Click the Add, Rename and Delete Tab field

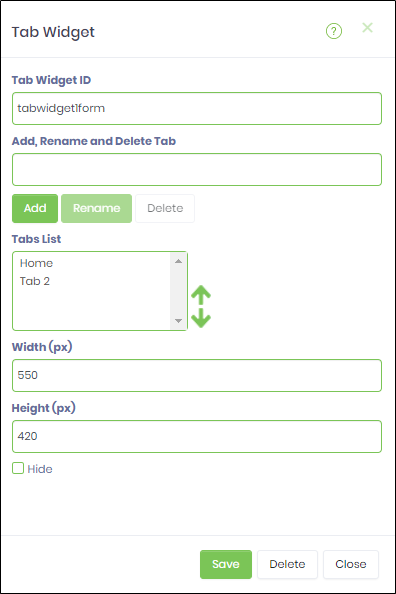click(197, 169)
